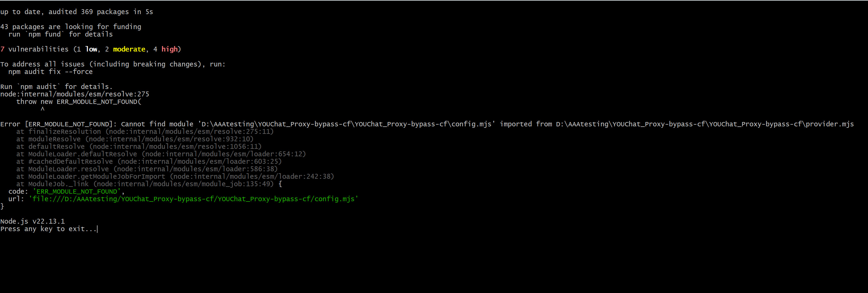Click the "43 packages are looking for funding" line
Image resolution: width=868 pixels, height=293 pixels.
71,27
